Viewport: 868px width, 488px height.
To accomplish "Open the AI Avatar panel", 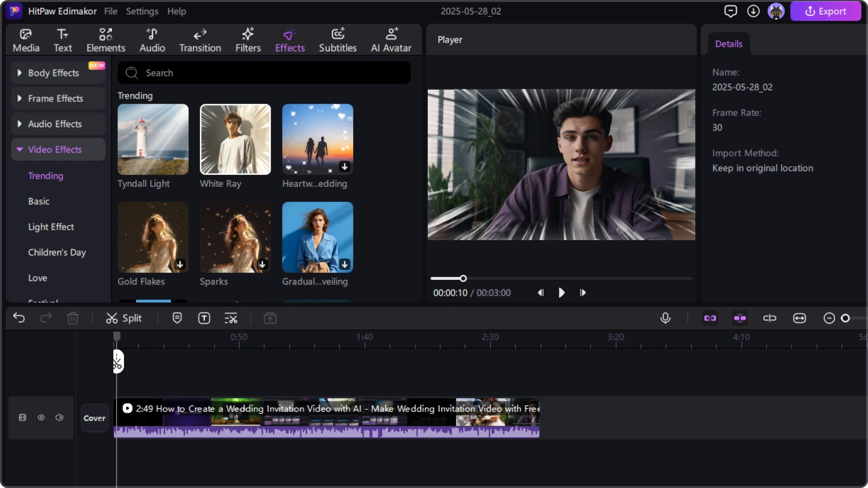I will (391, 40).
